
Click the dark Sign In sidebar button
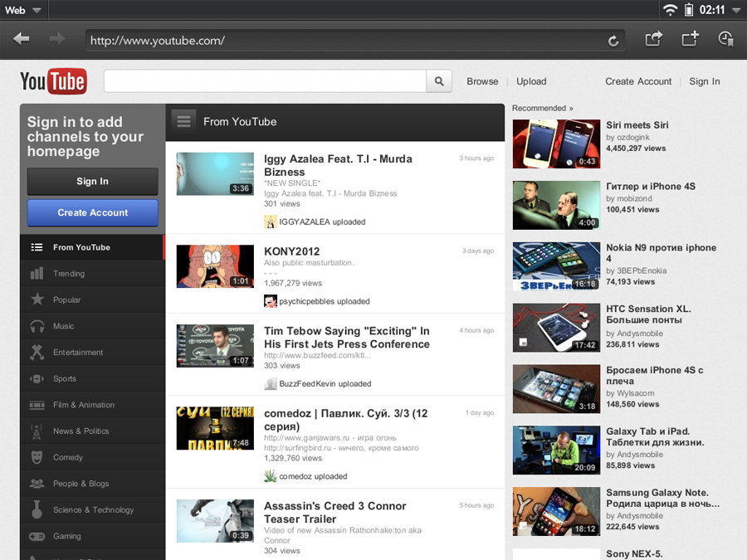click(x=92, y=182)
